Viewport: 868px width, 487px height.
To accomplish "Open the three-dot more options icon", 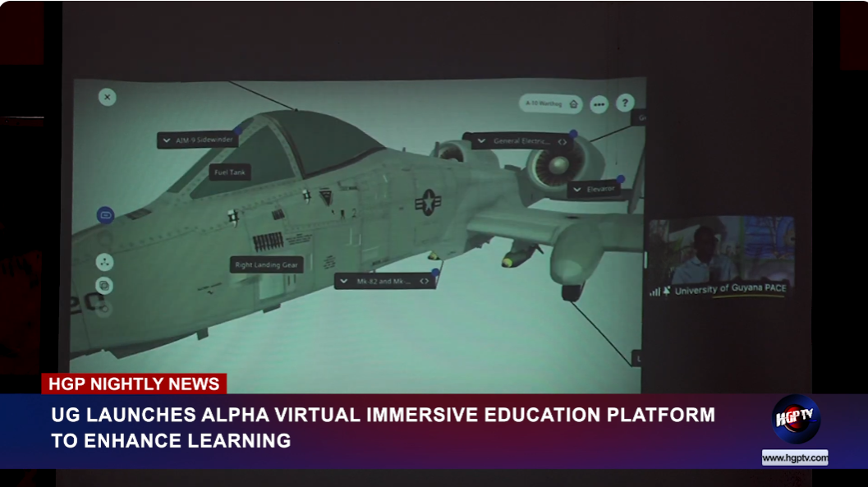I will click(599, 104).
